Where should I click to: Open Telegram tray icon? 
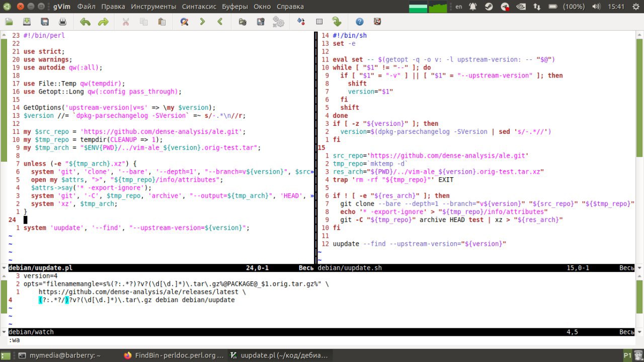505,7
